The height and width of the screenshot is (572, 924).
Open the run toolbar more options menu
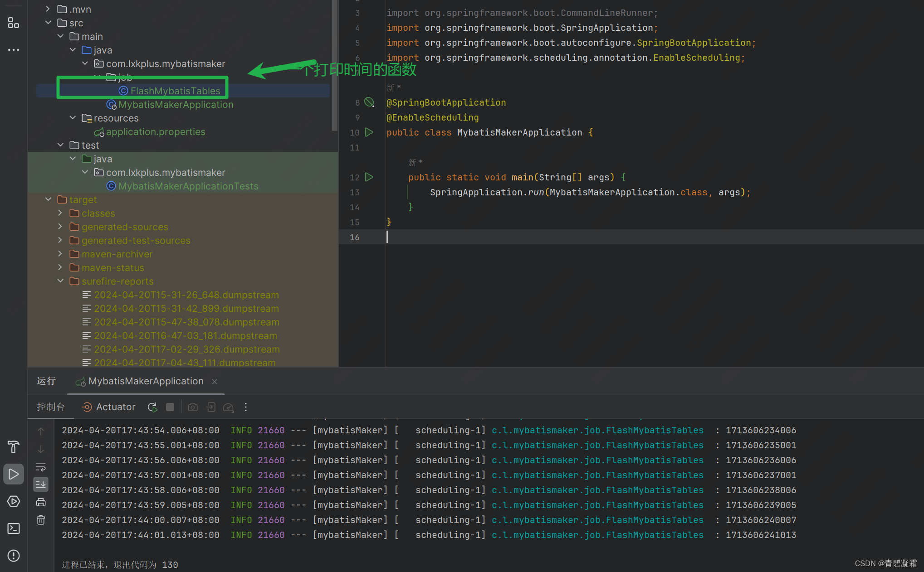(246, 407)
